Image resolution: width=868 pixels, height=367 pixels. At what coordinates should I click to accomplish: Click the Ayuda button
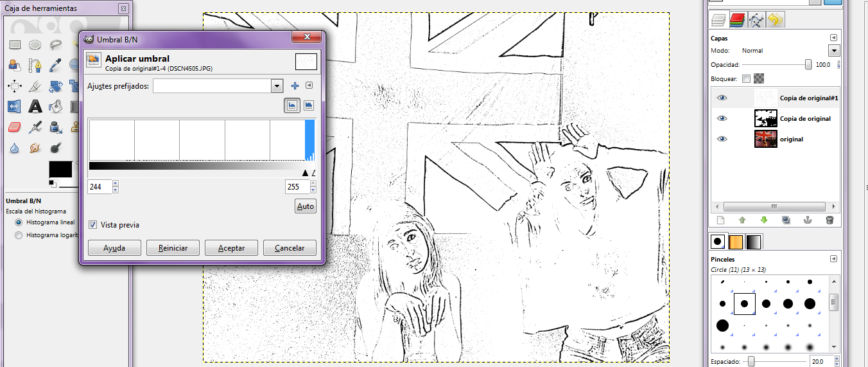114,248
